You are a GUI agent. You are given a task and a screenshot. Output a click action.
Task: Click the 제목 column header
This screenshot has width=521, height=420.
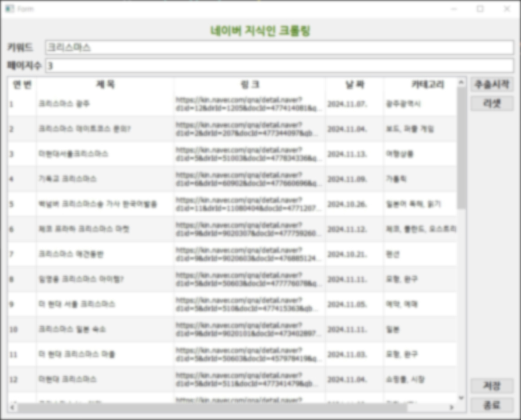(x=105, y=85)
